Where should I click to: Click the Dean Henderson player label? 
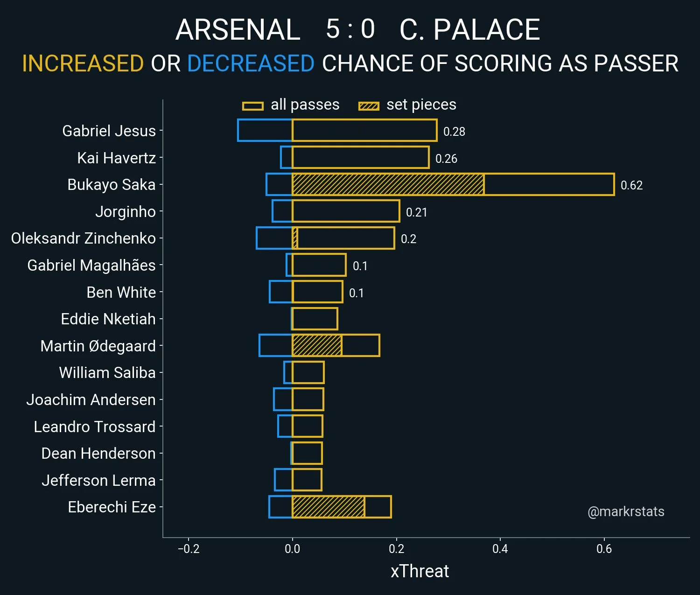pos(98,454)
